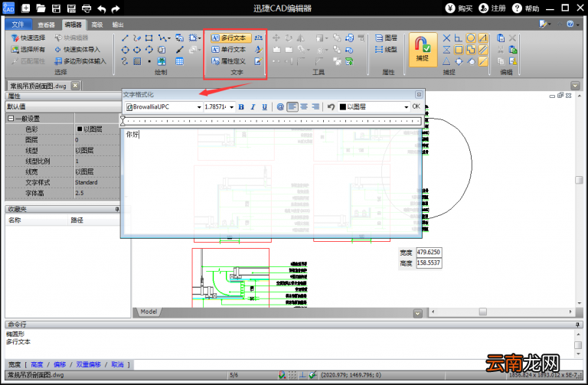This screenshot has height=385, width=588.
Task: Open the 1.78571 text size dropdown
Action: pos(232,107)
